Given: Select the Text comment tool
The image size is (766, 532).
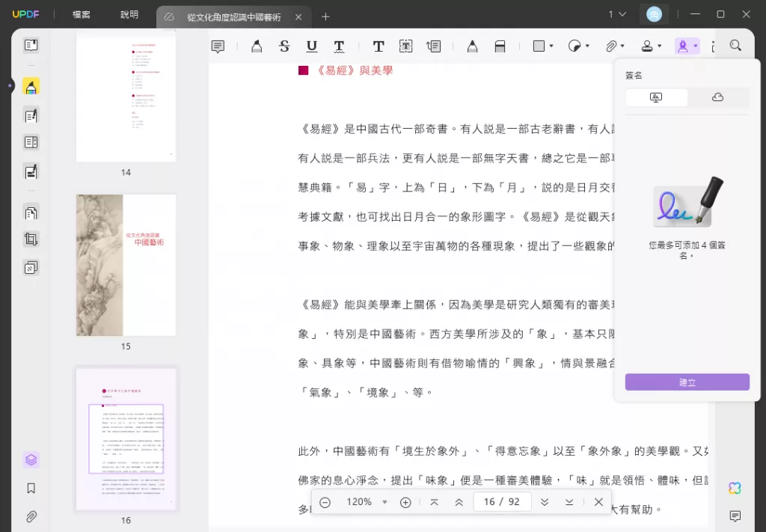Looking at the screenshot, I should point(378,46).
